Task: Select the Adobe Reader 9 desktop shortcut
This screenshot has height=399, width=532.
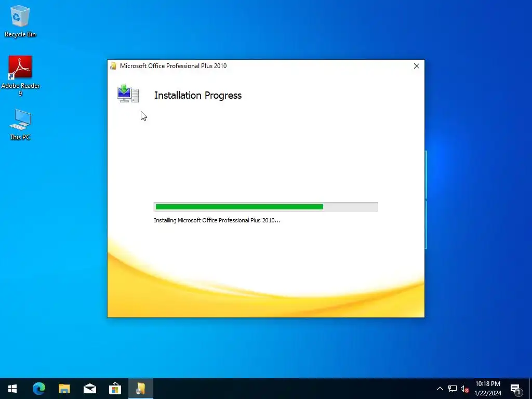Action: (20, 75)
